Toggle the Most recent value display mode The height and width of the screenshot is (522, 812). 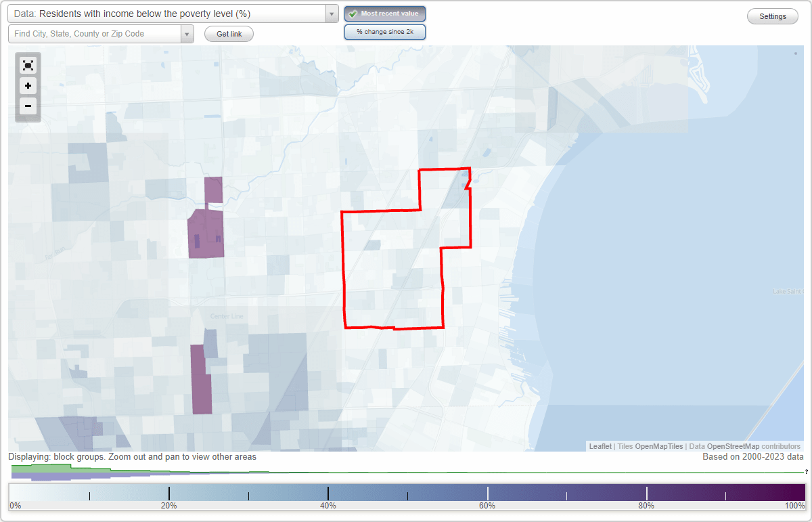tap(384, 13)
